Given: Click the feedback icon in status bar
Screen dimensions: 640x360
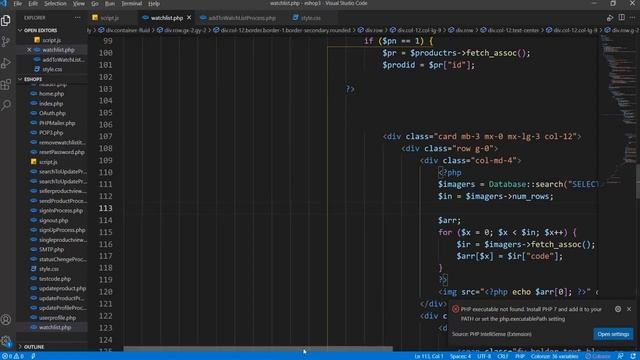Looking at the screenshot, I should pos(620,356).
